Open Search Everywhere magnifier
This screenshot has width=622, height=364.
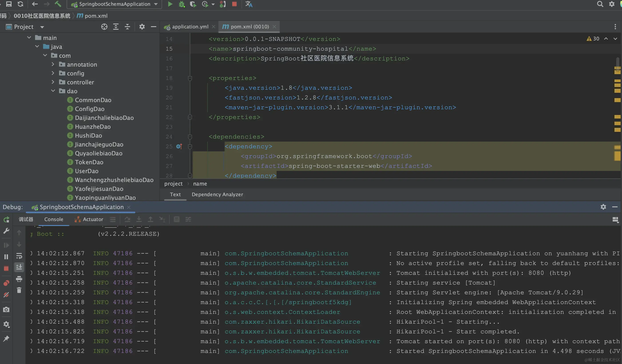coord(600,4)
